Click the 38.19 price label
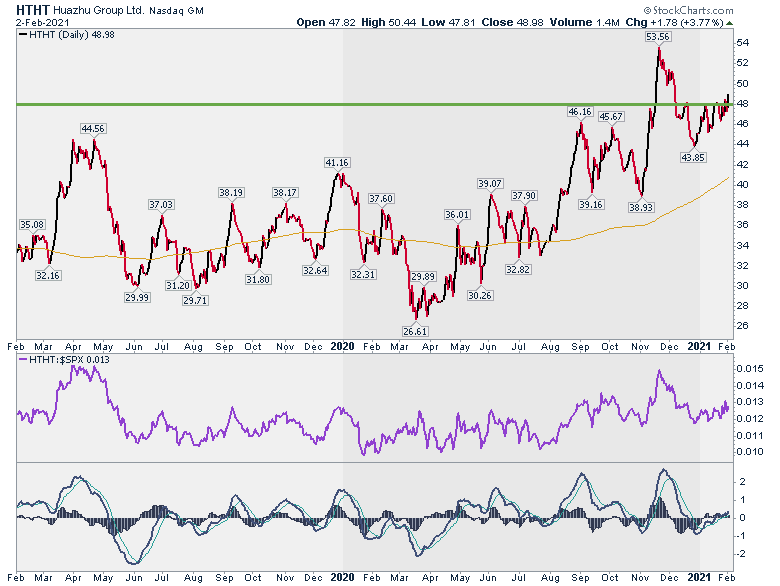The height and width of the screenshot is (586, 780). (231, 193)
